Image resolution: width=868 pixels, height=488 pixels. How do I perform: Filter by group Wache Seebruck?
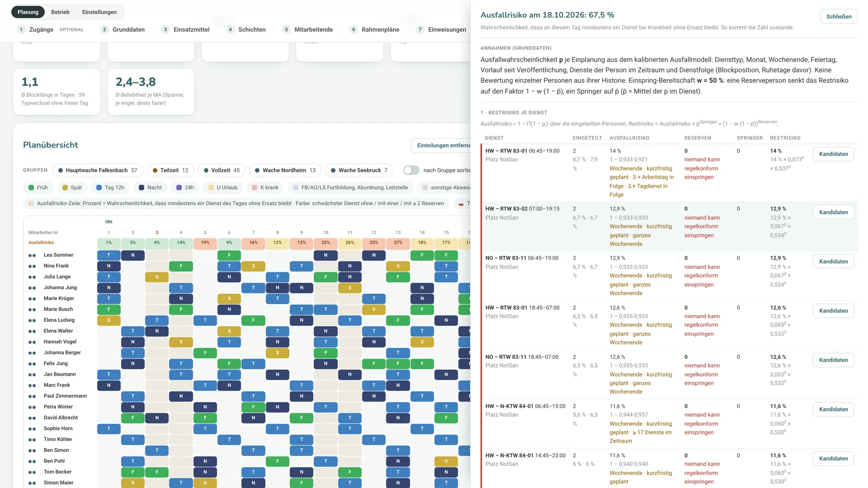point(359,170)
